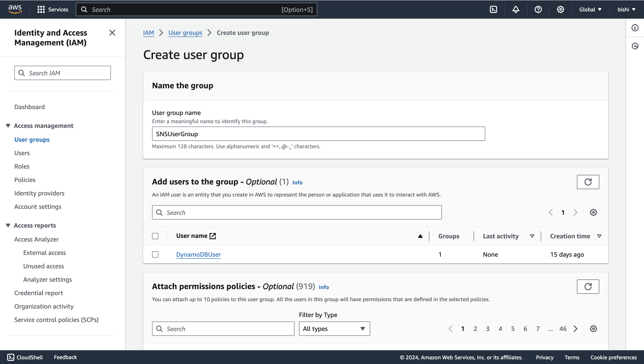Open Policies in the IAM sidebar
644x364 pixels.
point(25,180)
